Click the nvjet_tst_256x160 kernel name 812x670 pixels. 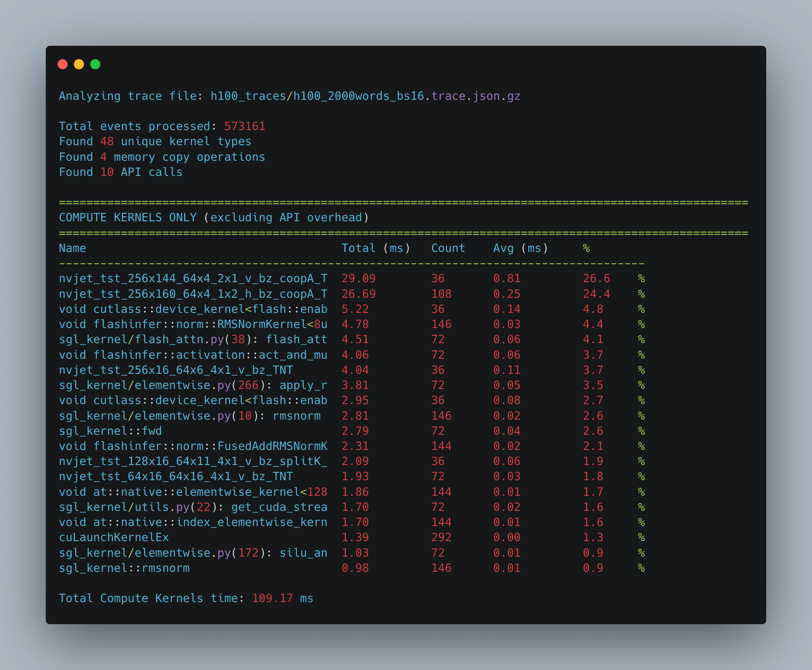(x=193, y=294)
